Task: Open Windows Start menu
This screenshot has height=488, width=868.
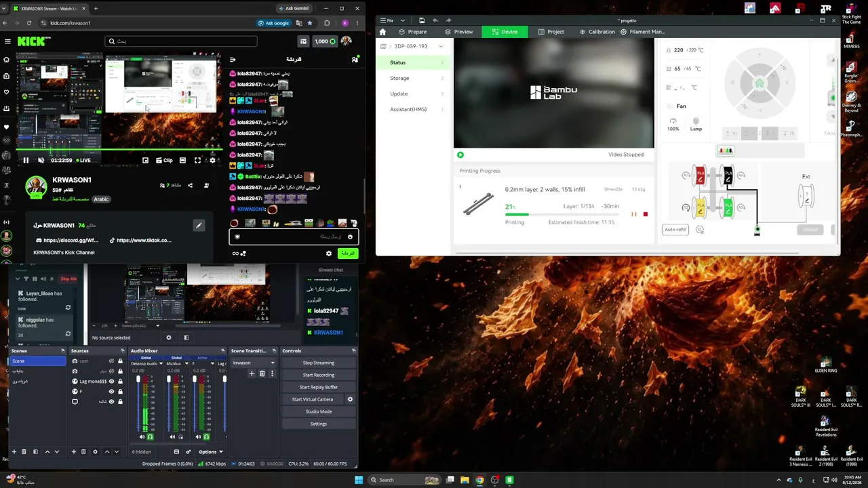Action: (359, 480)
